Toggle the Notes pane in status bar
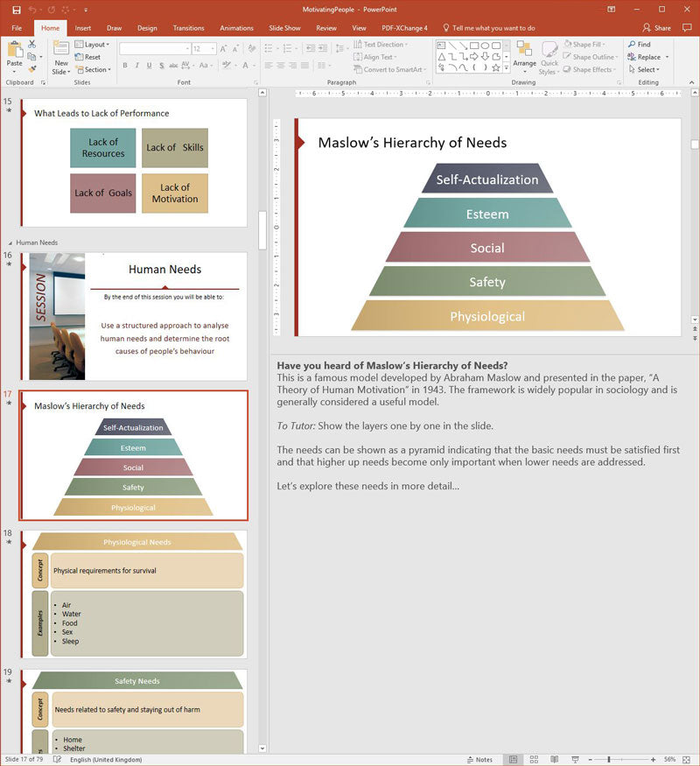The width and height of the screenshot is (700, 766). [479, 760]
